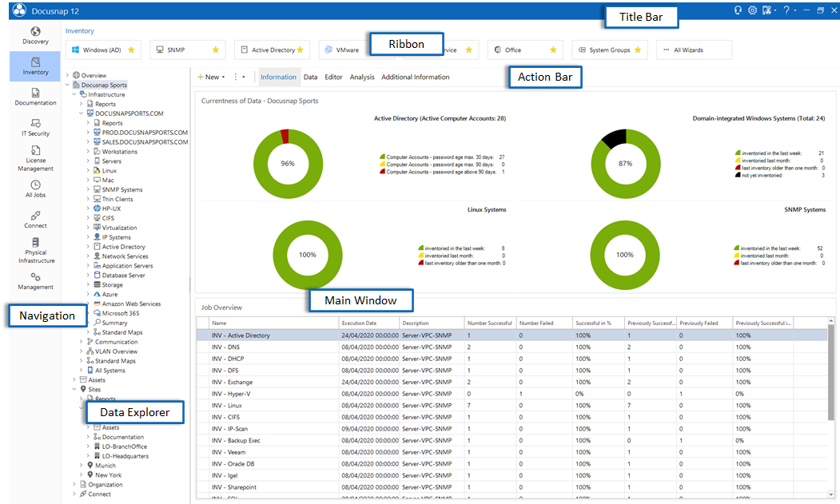Sort job table by Name column
The width and height of the screenshot is (840, 504).
pyautogui.click(x=274, y=323)
